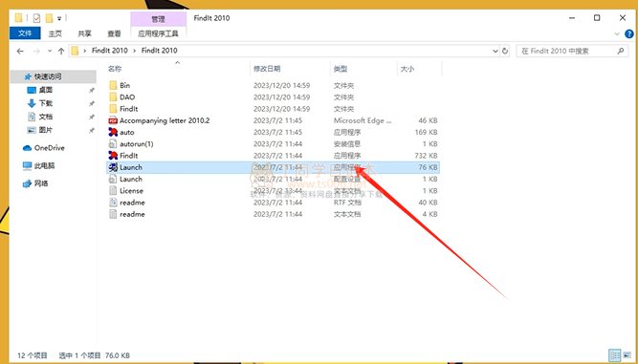Click properties icon in quick access toolbar
638x364 pixels.
pyautogui.click(x=36, y=18)
